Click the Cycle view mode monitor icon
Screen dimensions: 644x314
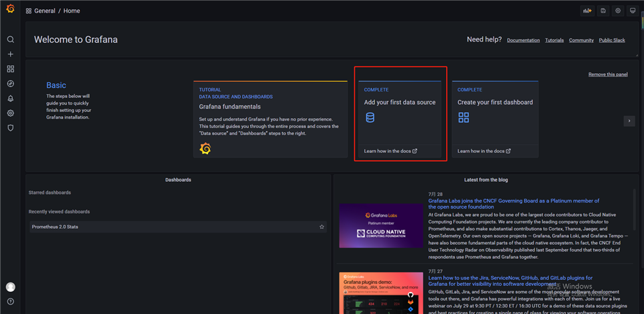pos(633,11)
